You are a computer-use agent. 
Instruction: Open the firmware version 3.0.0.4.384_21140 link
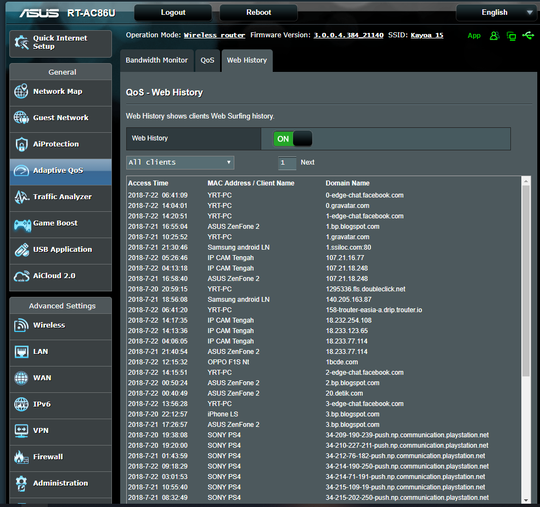point(348,35)
